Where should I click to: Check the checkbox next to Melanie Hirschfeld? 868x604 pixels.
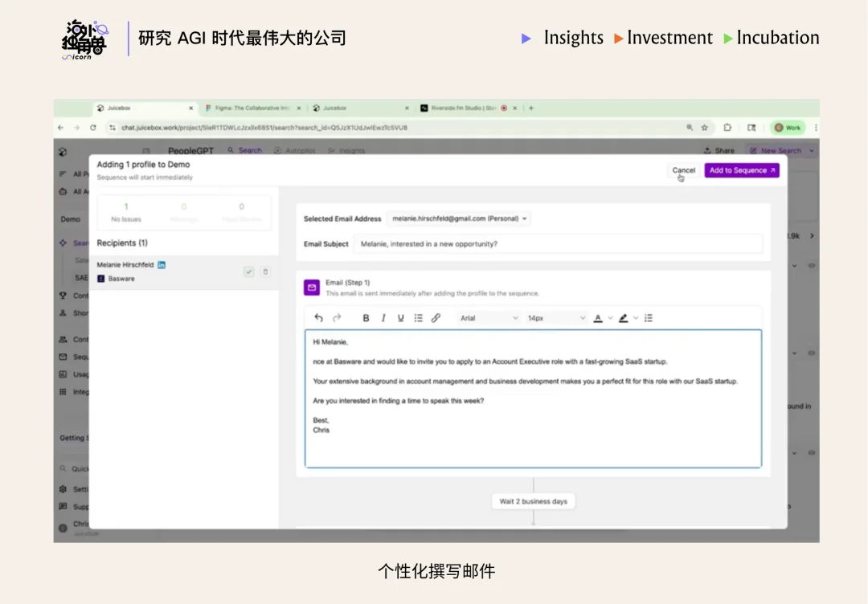pos(248,271)
